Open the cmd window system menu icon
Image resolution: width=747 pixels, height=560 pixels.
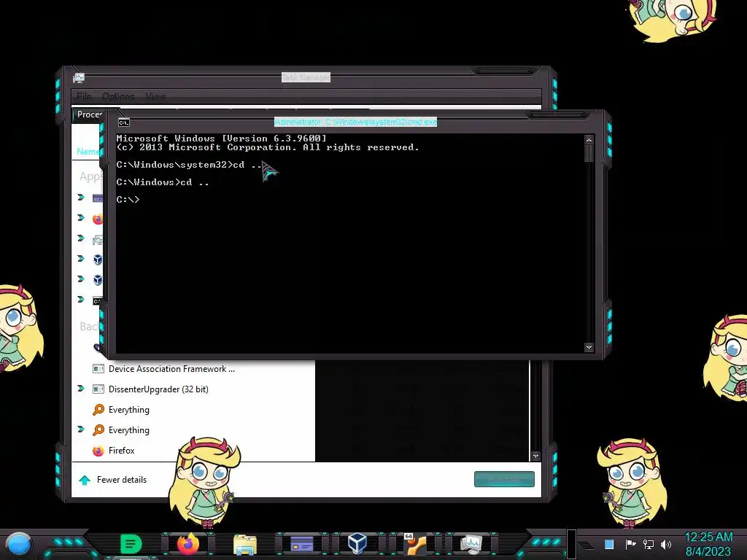pyautogui.click(x=124, y=122)
